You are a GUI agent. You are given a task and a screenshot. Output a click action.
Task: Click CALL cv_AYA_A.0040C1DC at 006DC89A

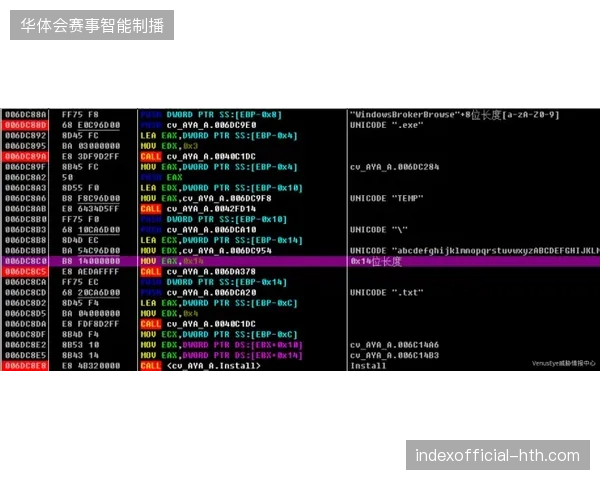pos(198,157)
